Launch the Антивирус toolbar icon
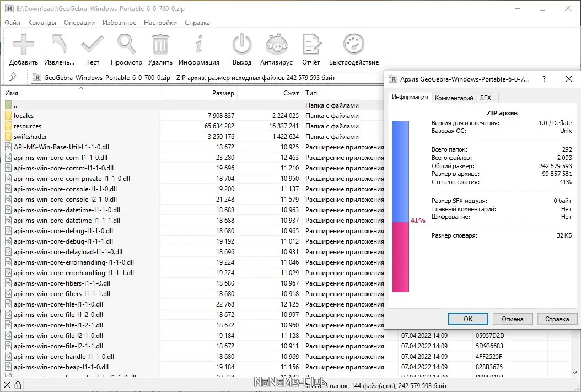 276,45
